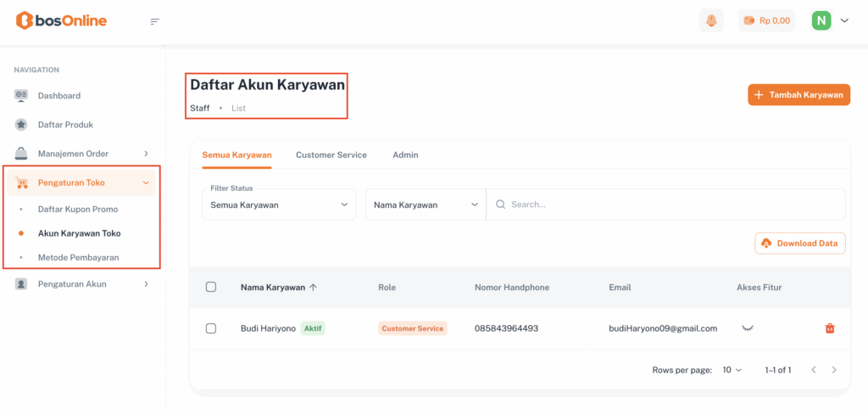Change rows per page dropdown

732,370
